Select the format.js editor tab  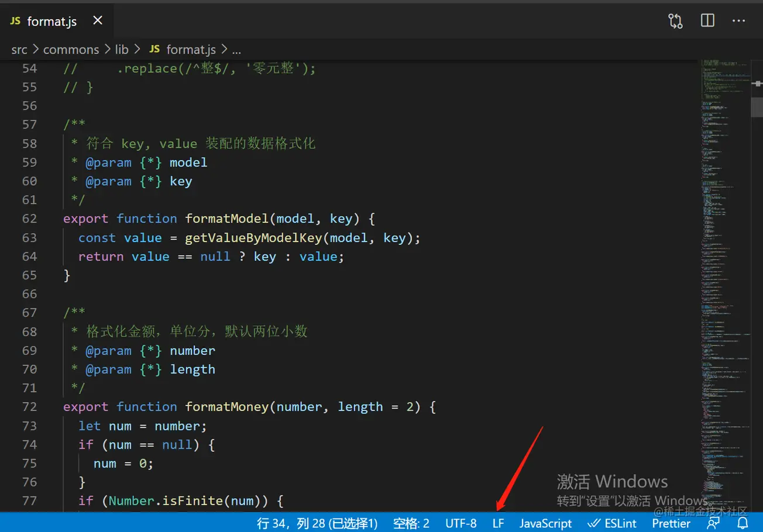point(57,21)
